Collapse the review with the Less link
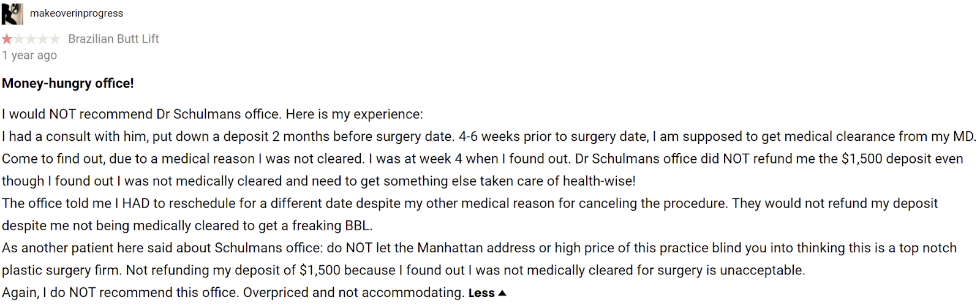 481,293
